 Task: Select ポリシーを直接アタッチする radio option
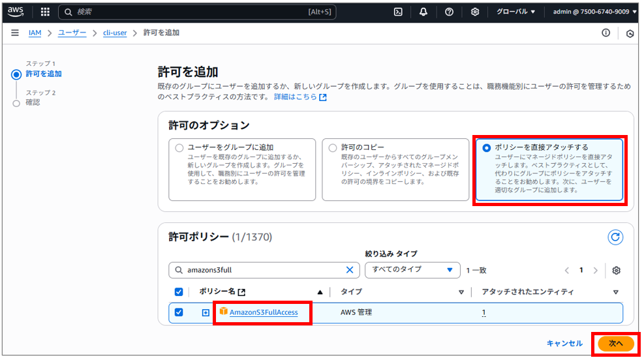[x=486, y=148]
